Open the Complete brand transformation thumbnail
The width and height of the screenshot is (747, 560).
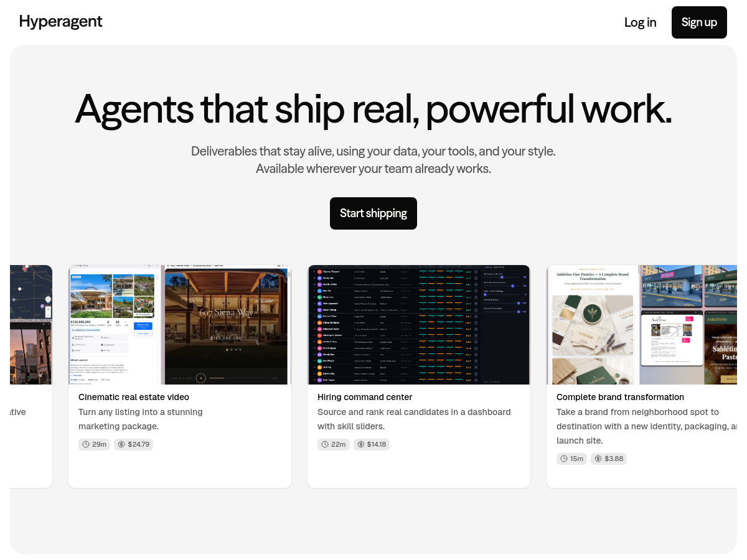point(642,325)
